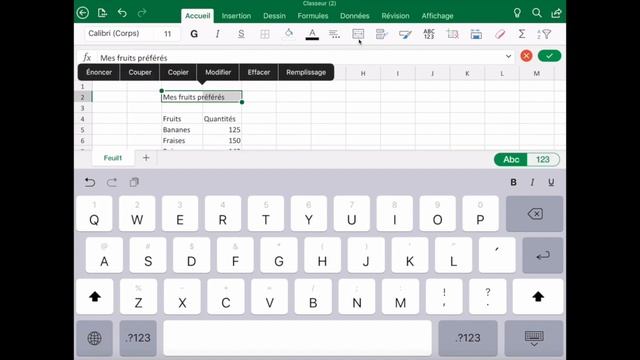Toggle the left shift key
The width and height of the screenshot is (640, 360).
point(95,297)
